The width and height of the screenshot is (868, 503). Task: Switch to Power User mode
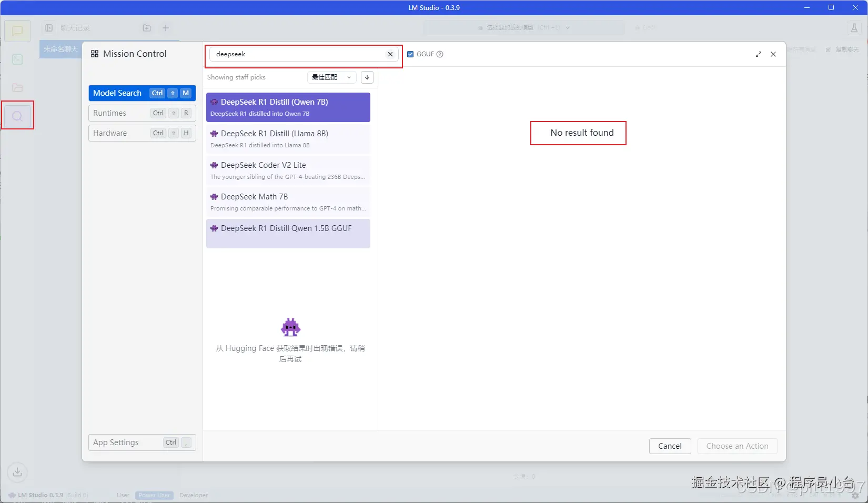[x=154, y=495]
